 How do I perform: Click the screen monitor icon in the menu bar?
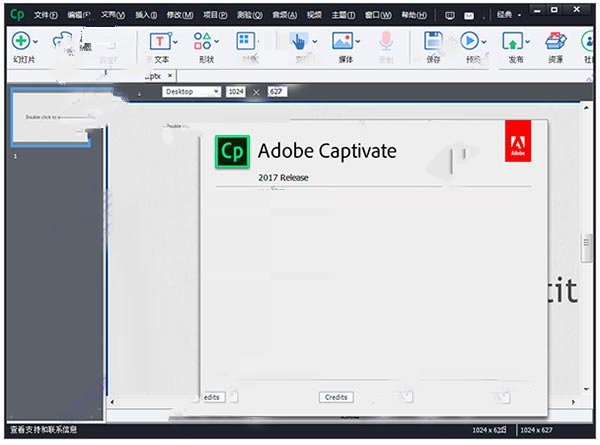pyautogui.click(x=450, y=15)
